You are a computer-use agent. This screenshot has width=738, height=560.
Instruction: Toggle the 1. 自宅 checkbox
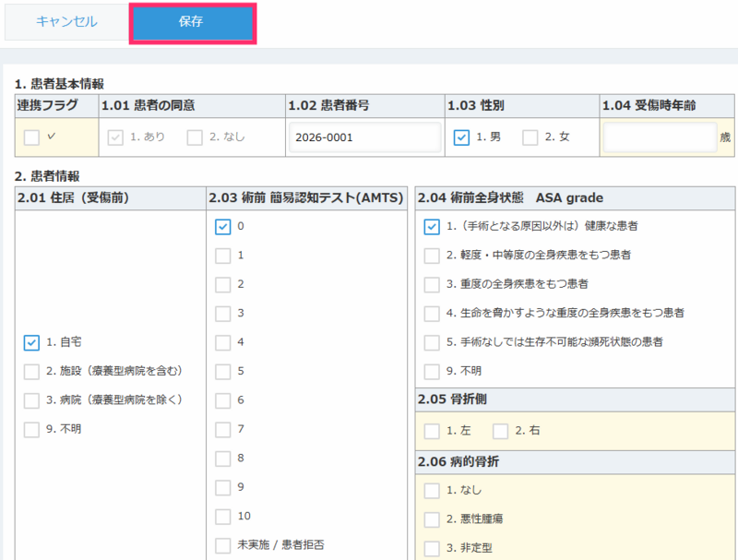point(31,342)
